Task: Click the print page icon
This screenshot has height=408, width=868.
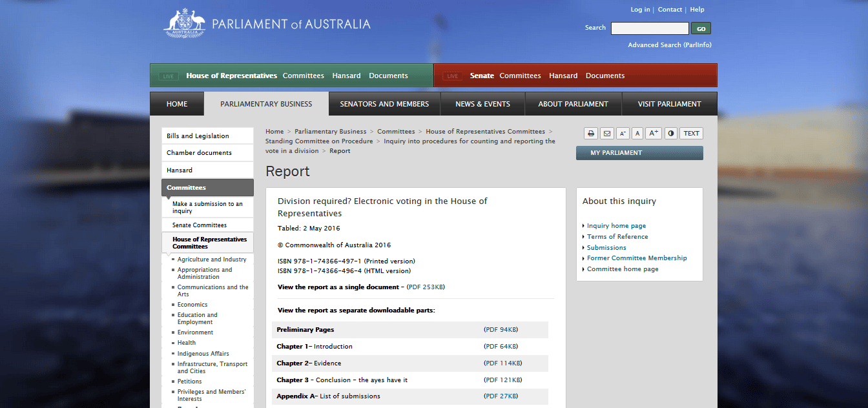Action: pos(591,134)
